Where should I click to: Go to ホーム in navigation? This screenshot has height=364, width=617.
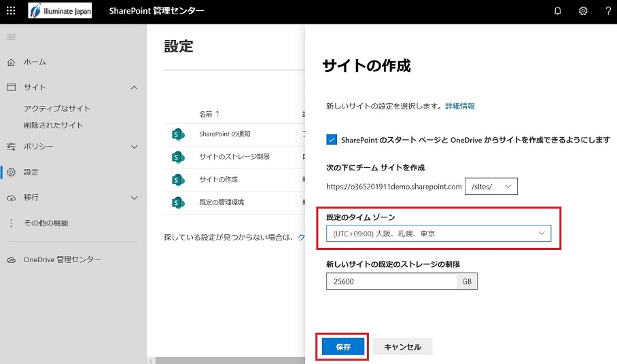[x=35, y=62]
